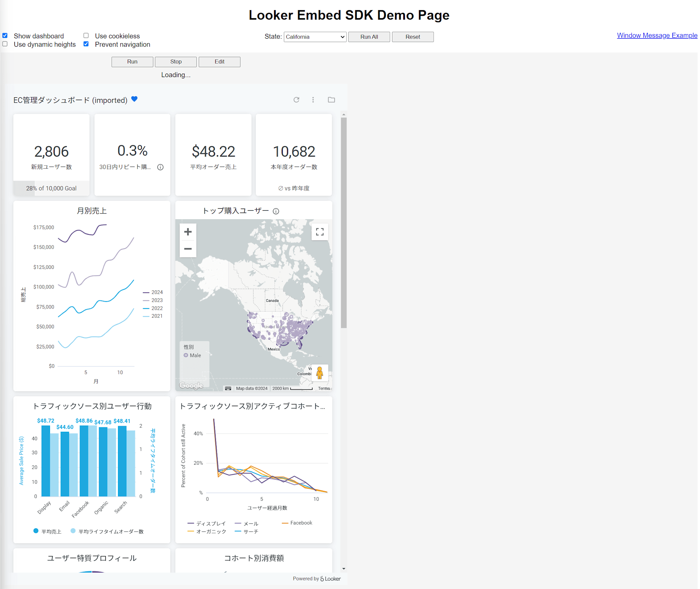Toggle メール series in cohort legend
Image resolution: width=700 pixels, height=589 pixels.
247,524
